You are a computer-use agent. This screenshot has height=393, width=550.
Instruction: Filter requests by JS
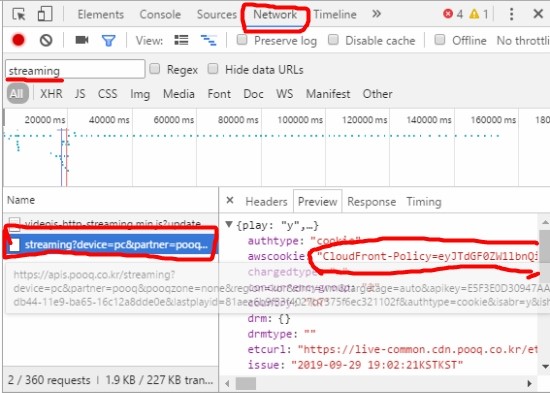pyautogui.click(x=80, y=94)
